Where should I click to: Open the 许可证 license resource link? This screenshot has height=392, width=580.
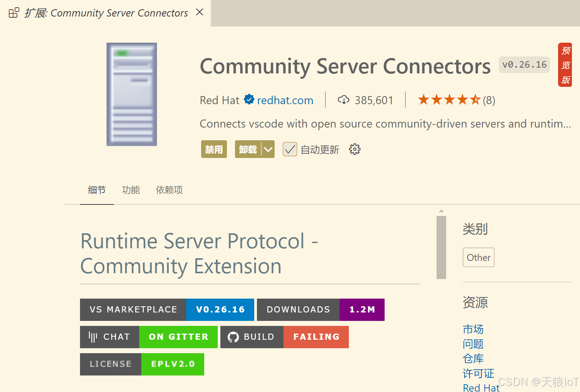tap(478, 373)
